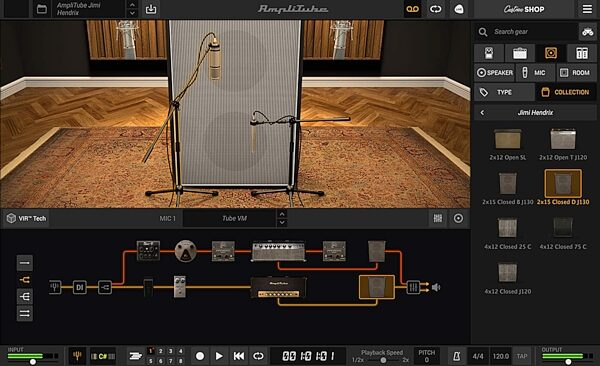
Task: Select the splitter block after DI
Action: (x=105, y=287)
